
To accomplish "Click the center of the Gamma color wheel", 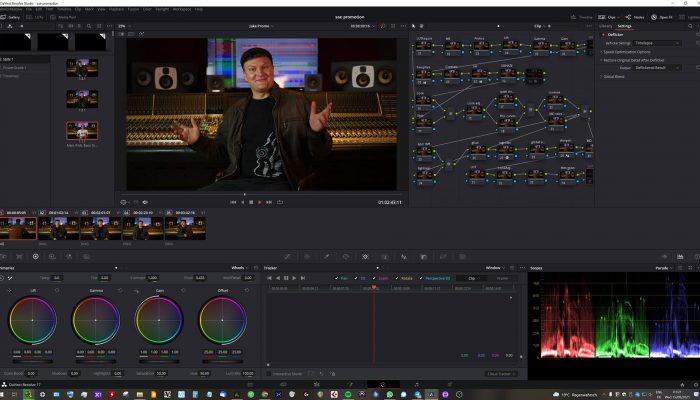I will 96,320.
